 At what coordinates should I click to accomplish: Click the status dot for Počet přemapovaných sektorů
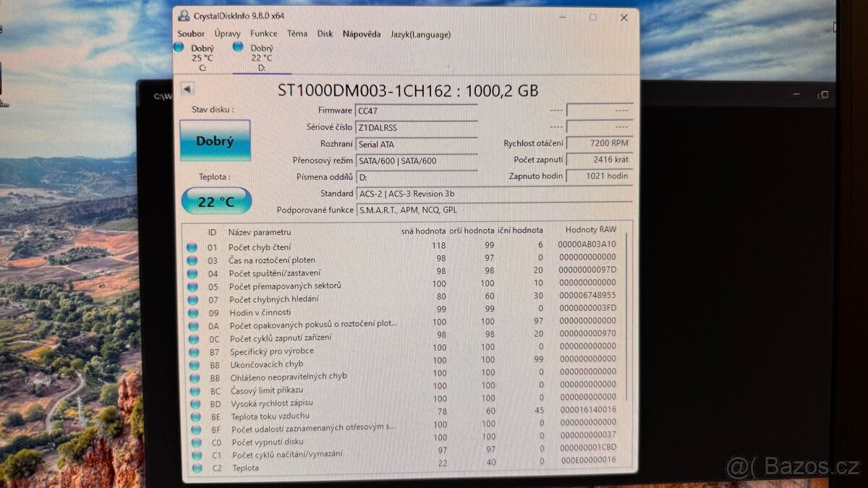coord(192,285)
